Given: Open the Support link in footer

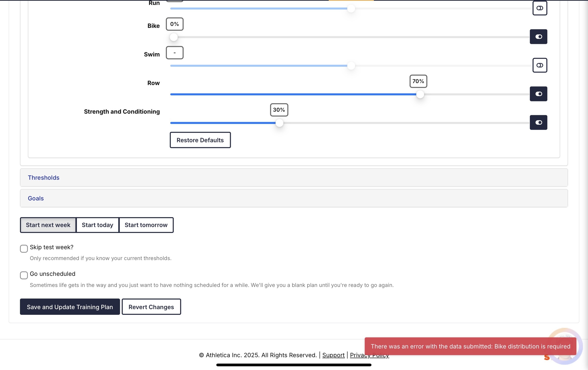Looking at the screenshot, I should click(x=333, y=355).
